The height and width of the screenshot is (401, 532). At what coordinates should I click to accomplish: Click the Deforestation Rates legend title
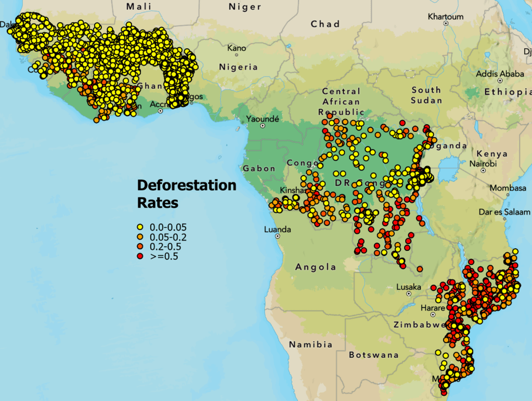pos(186,193)
